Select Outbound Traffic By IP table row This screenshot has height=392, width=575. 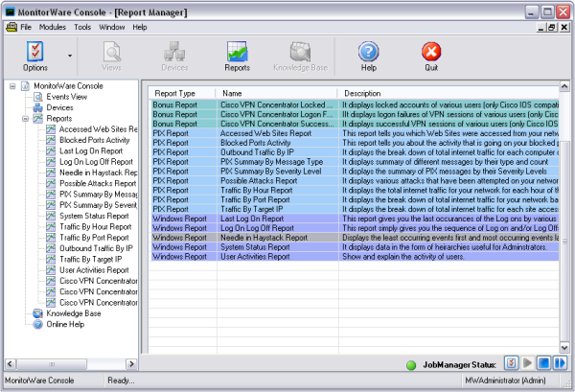point(355,152)
